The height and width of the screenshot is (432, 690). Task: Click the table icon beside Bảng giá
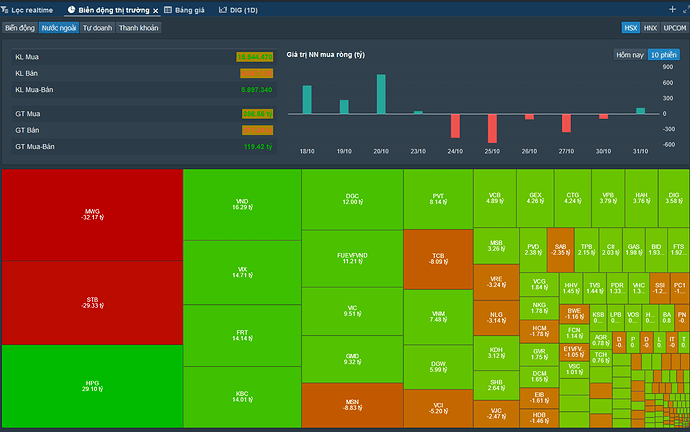click(168, 10)
